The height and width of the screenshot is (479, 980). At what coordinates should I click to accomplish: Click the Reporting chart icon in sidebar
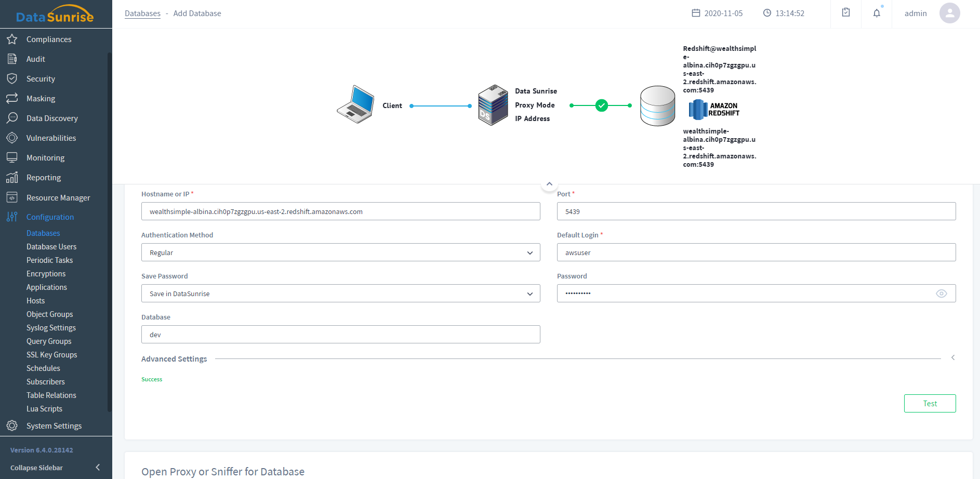tap(12, 178)
